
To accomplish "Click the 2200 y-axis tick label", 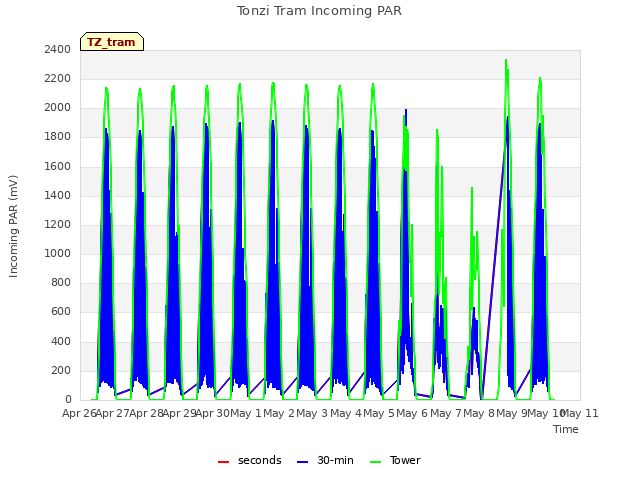I will (58, 78).
